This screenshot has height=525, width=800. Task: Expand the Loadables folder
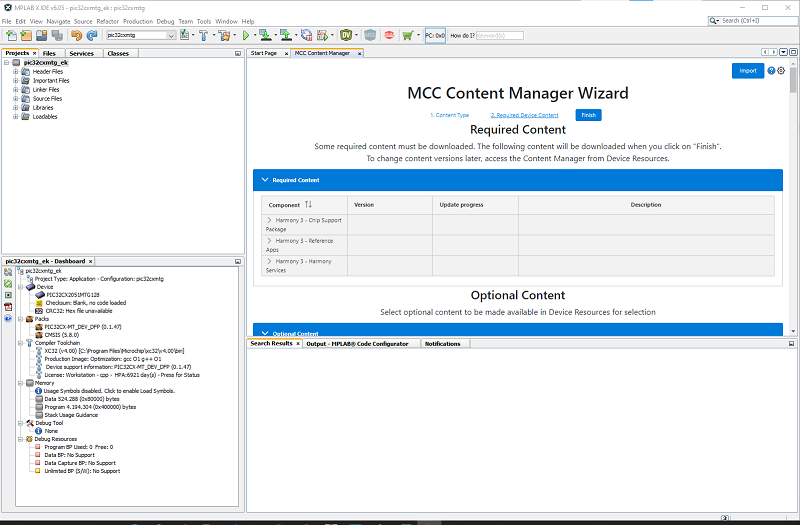click(x=15, y=116)
